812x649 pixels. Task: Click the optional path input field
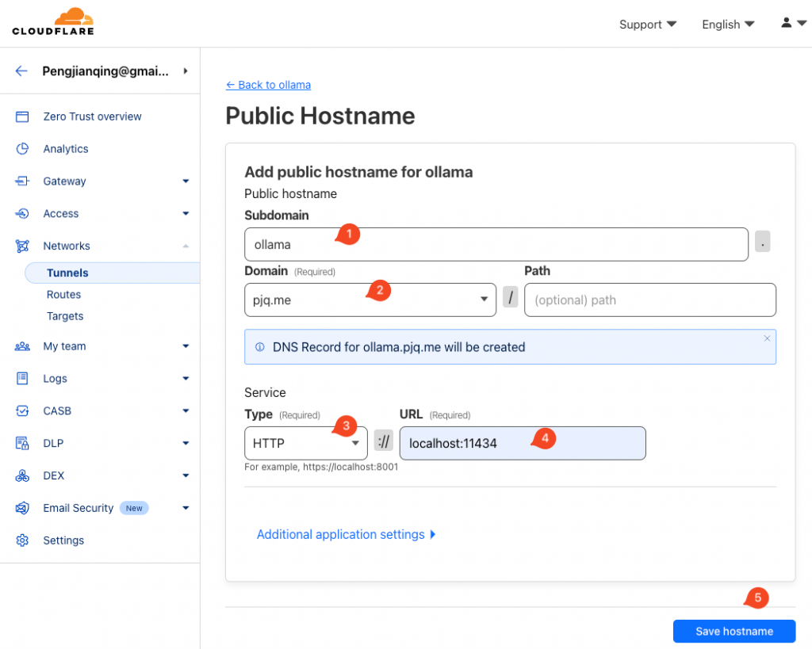click(649, 300)
